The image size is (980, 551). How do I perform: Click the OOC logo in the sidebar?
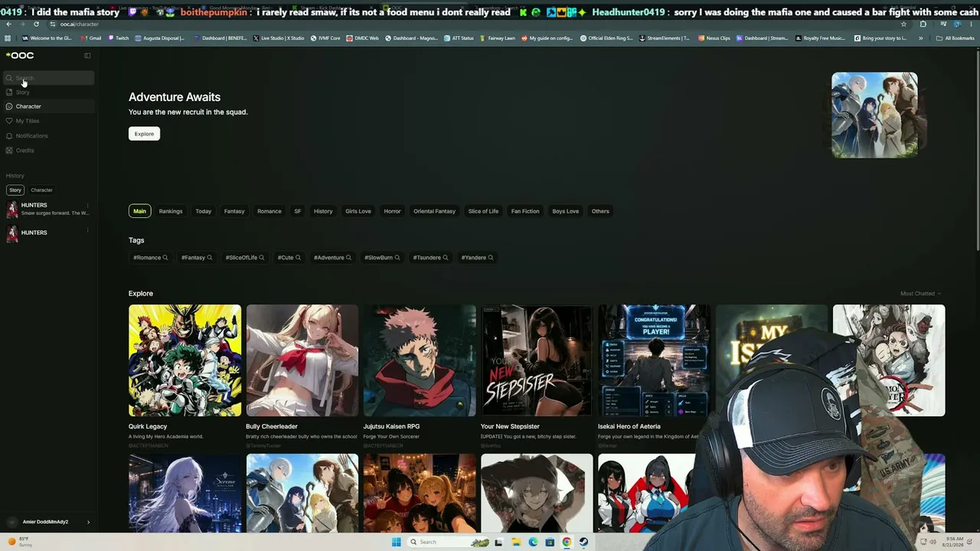[x=20, y=55]
